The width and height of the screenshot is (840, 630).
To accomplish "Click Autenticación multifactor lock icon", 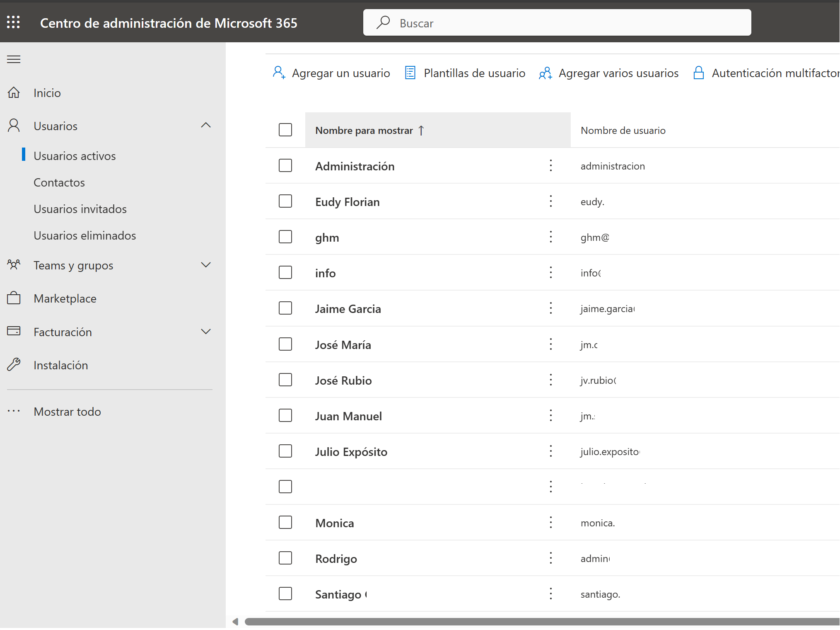I will (x=698, y=73).
